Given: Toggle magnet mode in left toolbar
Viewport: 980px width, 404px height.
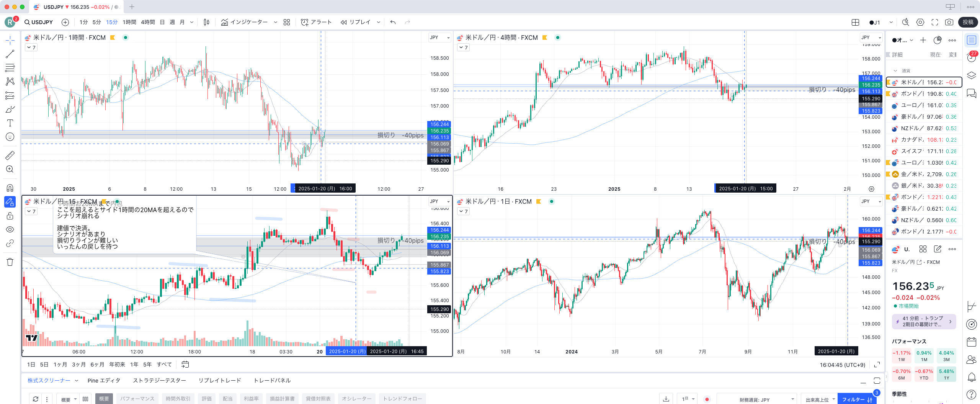Looking at the screenshot, I should (x=10, y=188).
